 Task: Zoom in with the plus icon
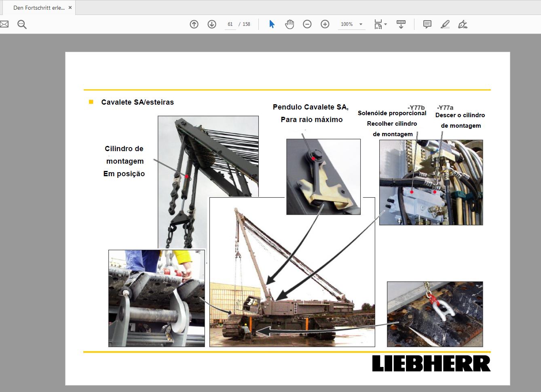325,24
